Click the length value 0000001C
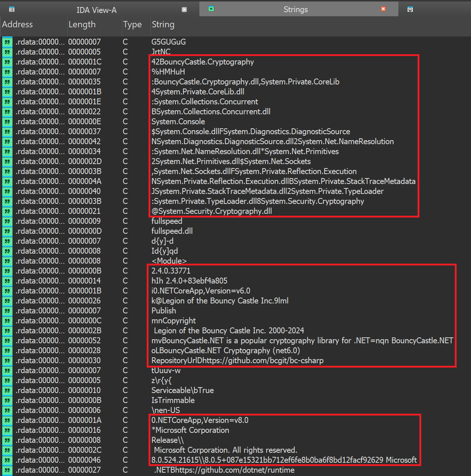Viewport: 471px width, 476px height. tap(85, 62)
